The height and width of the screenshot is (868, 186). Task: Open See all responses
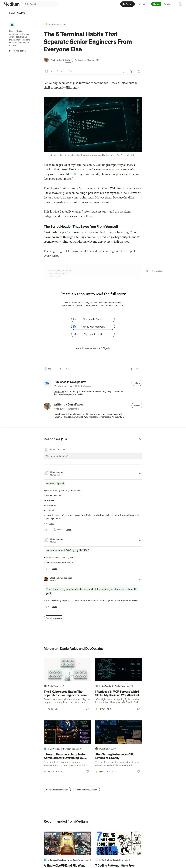(x=54, y=618)
